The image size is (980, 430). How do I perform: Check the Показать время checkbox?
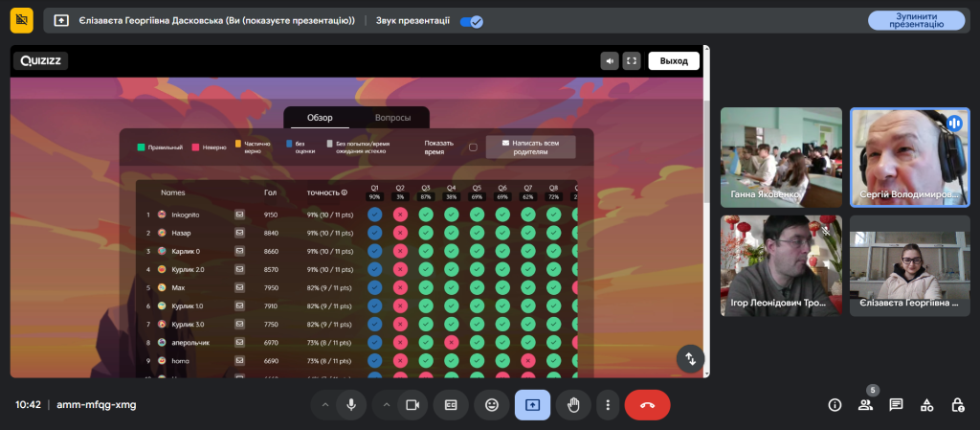click(473, 147)
